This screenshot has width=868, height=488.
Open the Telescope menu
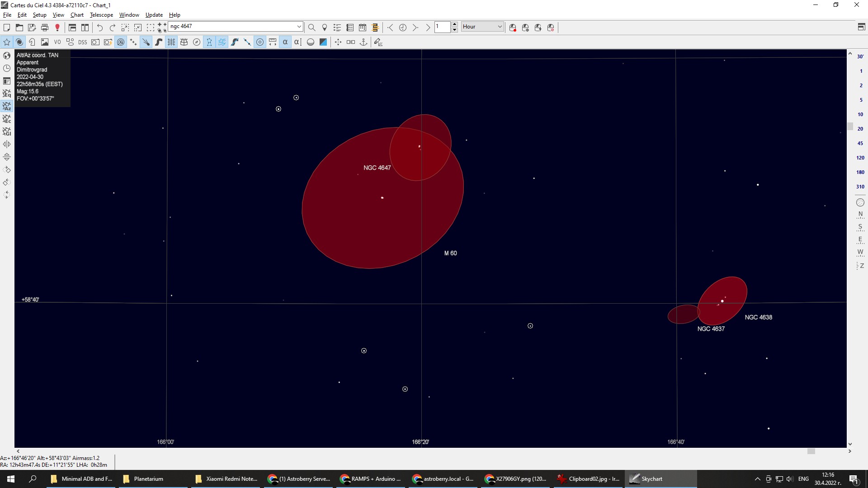tap(101, 15)
